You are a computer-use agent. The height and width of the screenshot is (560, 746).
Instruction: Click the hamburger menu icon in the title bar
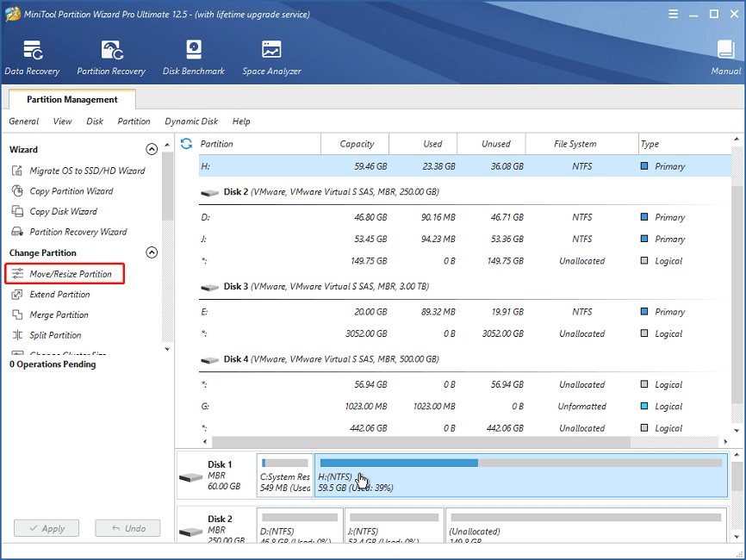[x=673, y=14]
